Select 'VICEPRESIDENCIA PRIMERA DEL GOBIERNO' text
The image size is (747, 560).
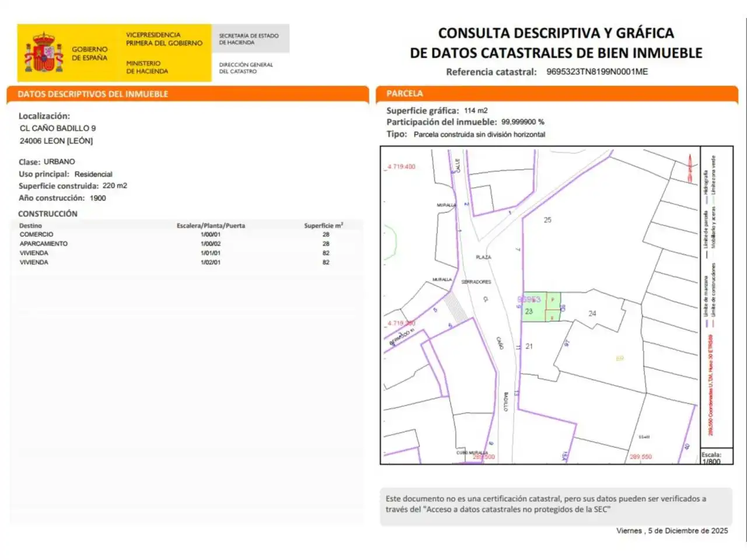tap(164, 39)
